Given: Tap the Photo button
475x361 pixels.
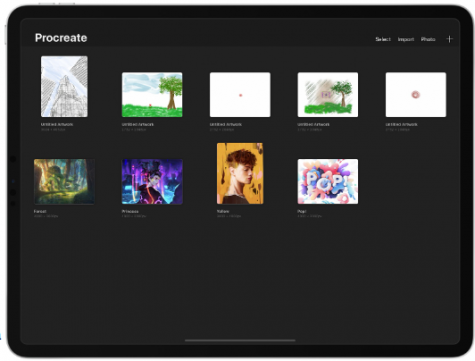Looking at the screenshot, I should (428, 39).
